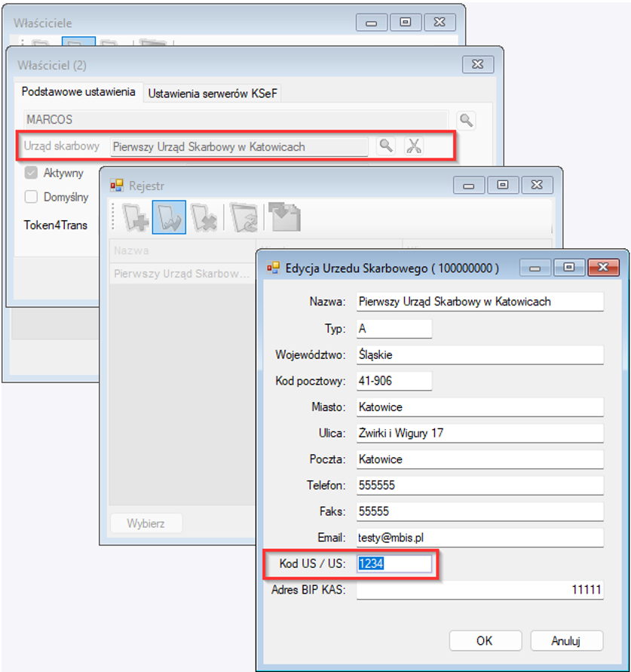This screenshot has width=631, height=672.
Task: Click the delete record icon in Rejestr toolbar
Action: pyautogui.click(x=204, y=218)
